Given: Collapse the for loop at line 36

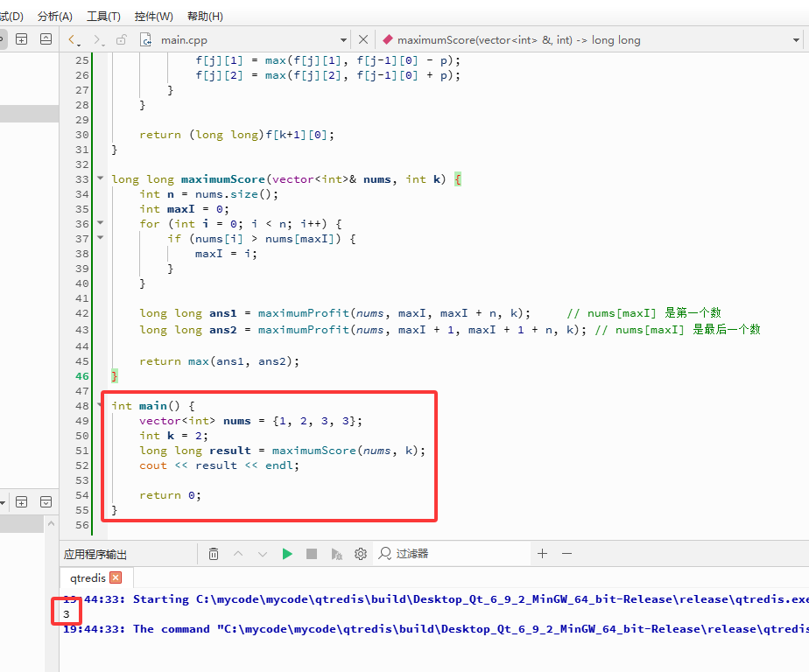Looking at the screenshot, I should 100,223.
